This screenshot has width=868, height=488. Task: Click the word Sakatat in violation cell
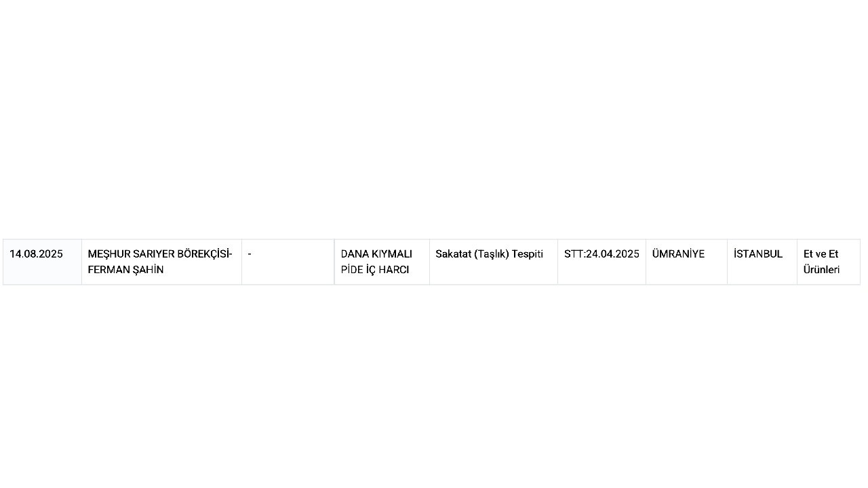(x=453, y=254)
